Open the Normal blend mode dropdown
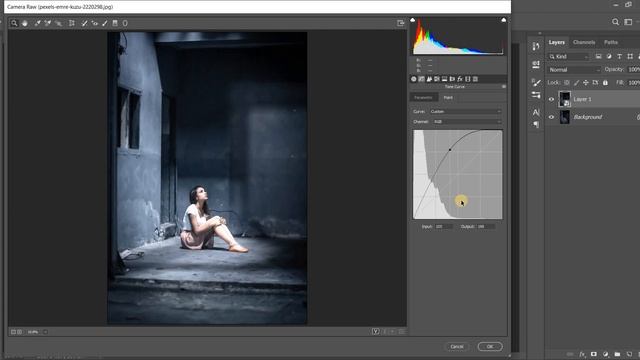Image resolution: width=640 pixels, height=360 pixels. (574, 70)
